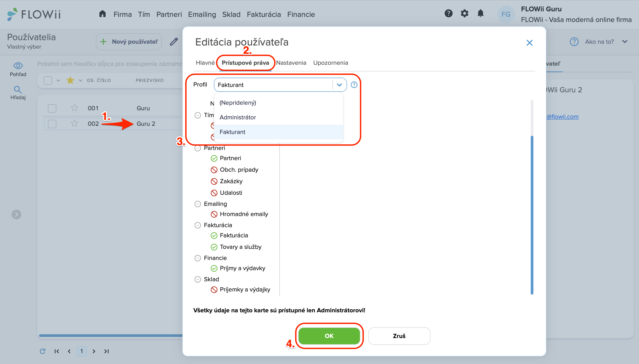Confirm with the green OK button
The width and height of the screenshot is (639, 364).
coord(329,336)
